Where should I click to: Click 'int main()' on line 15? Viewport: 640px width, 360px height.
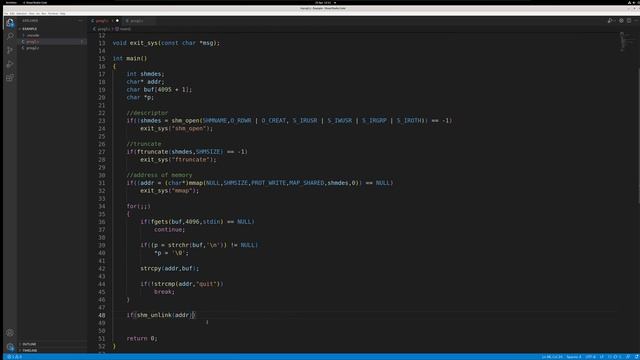130,58
